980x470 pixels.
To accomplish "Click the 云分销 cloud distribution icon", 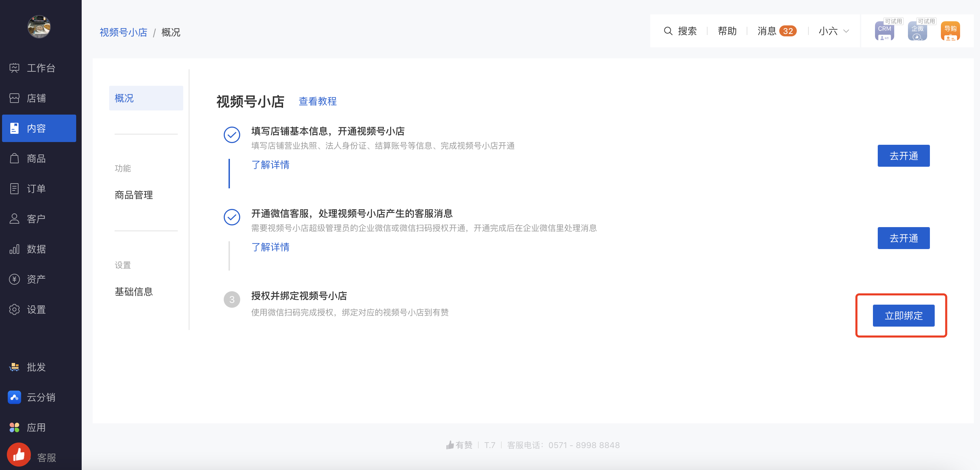I will (14, 397).
